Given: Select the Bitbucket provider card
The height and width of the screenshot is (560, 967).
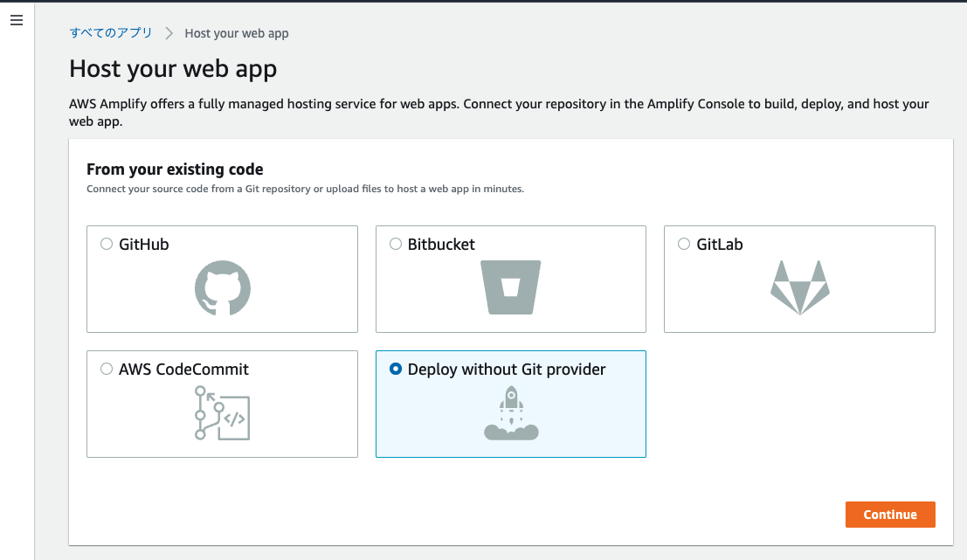Looking at the screenshot, I should [510, 278].
